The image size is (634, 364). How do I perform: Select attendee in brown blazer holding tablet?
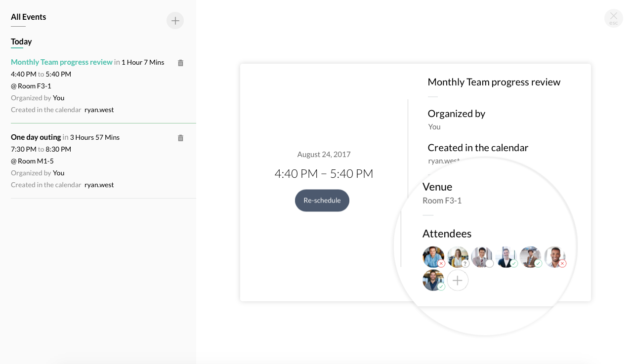[530, 257]
